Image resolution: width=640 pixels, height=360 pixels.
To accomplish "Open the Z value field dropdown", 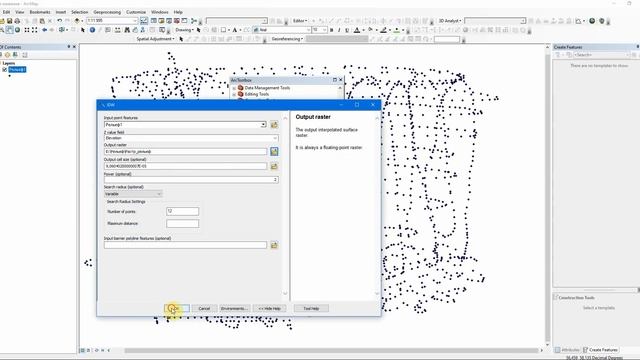I will (275, 138).
